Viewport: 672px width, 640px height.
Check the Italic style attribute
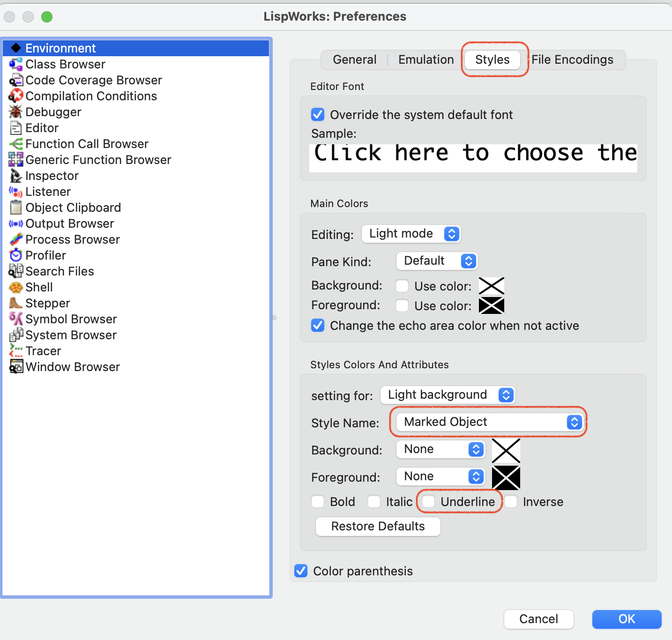[x=374, y=501]
